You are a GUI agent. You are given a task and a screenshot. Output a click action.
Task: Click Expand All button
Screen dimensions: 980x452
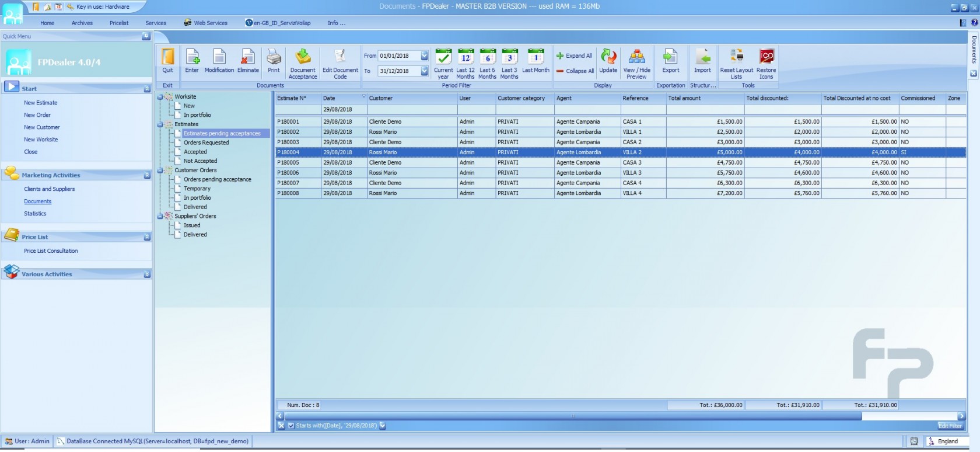pos(574,56)
